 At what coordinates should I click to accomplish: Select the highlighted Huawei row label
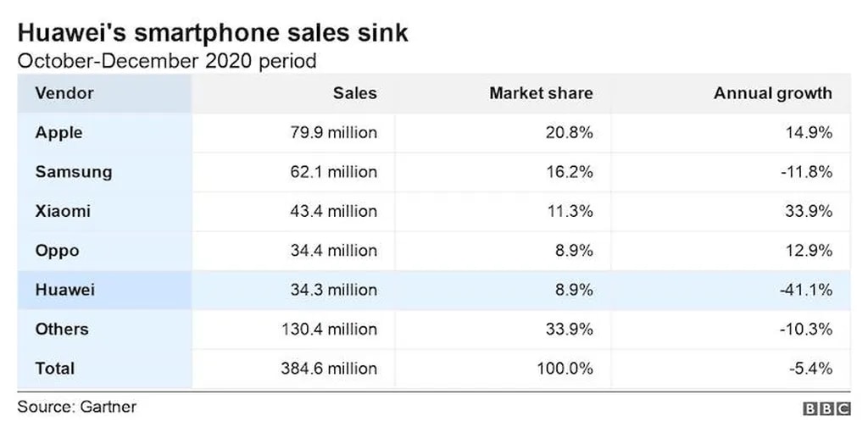tap(65, 290)
